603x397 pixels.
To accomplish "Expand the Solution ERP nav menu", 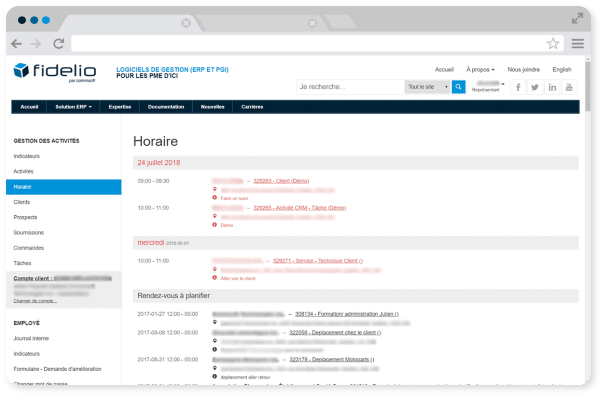I will click(x=73, y=107).
